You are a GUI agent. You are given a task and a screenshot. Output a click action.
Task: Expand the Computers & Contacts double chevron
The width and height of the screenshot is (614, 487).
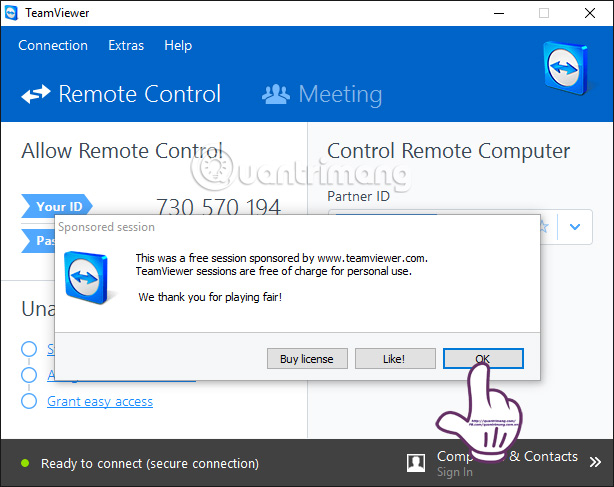tap(595, 462)
